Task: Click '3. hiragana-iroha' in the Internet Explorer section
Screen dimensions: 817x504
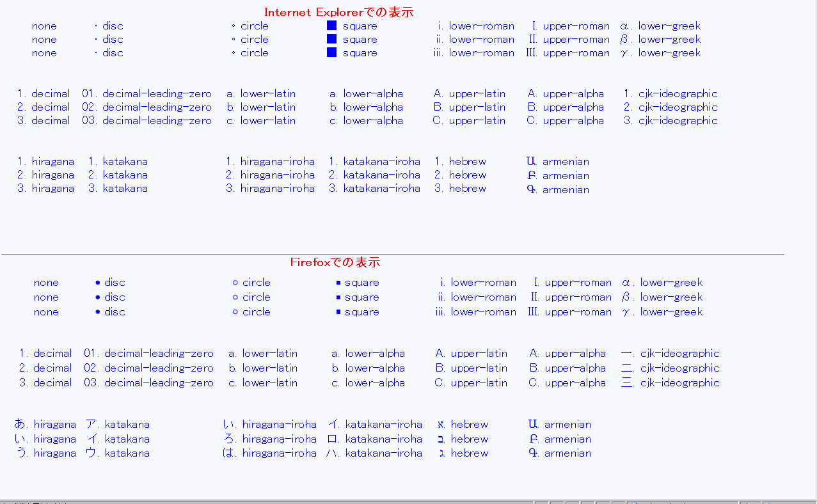Action: click(270, 189)
